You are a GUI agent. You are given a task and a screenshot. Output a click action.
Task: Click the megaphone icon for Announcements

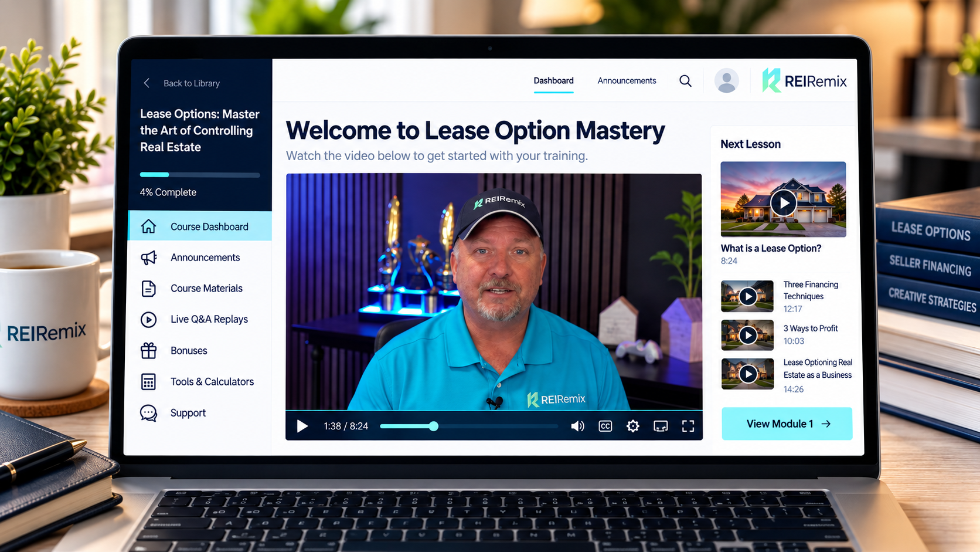148,258
